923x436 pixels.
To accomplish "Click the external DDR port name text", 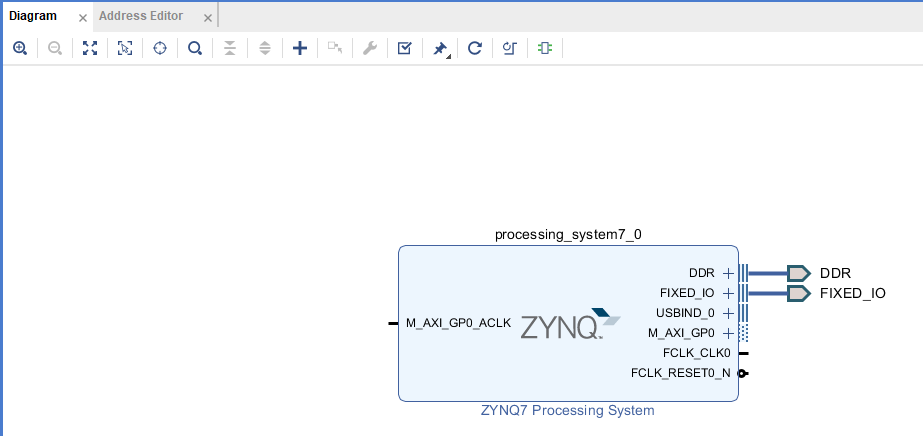I will [835, 274].
